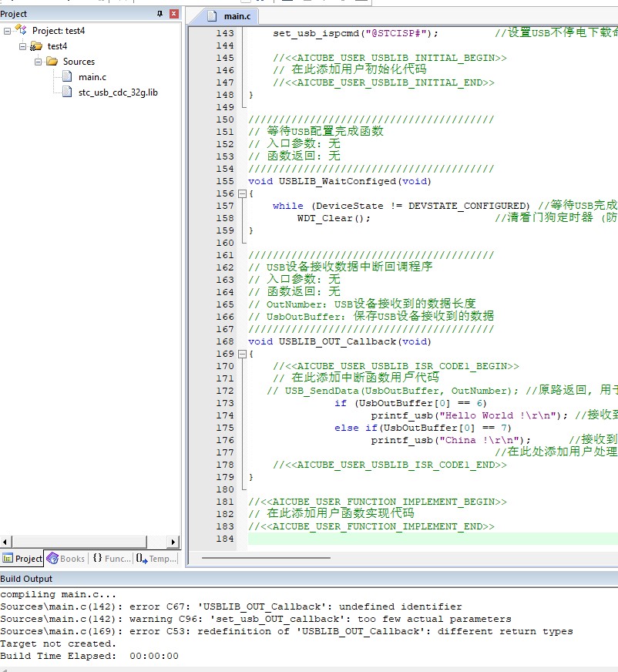Collapse the Sources group node
Screen dimensions: 618x672
pos(38,62)
